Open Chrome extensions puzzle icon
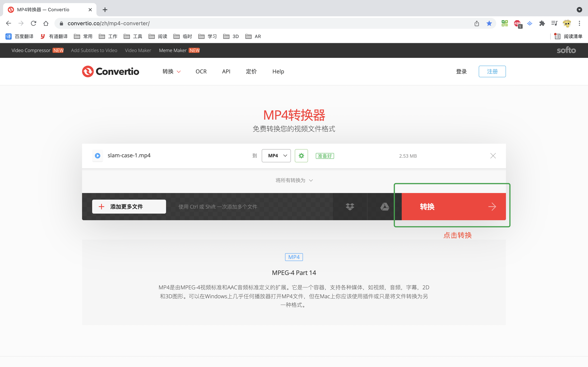 (x=542, y=23)
